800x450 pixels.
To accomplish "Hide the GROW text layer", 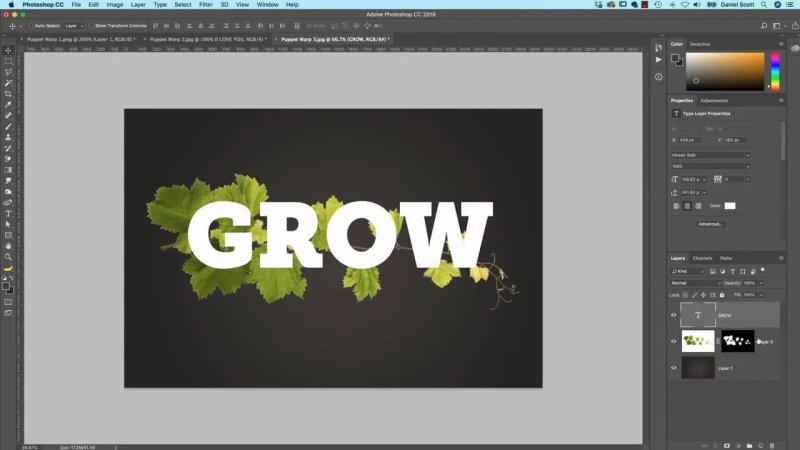I will 673,315.
